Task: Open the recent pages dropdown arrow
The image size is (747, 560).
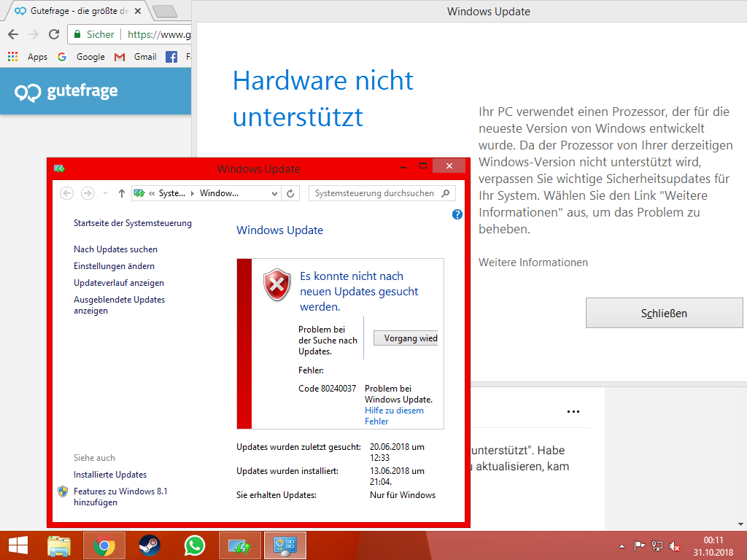Action: pyautogui.click(x=105, y=193)
